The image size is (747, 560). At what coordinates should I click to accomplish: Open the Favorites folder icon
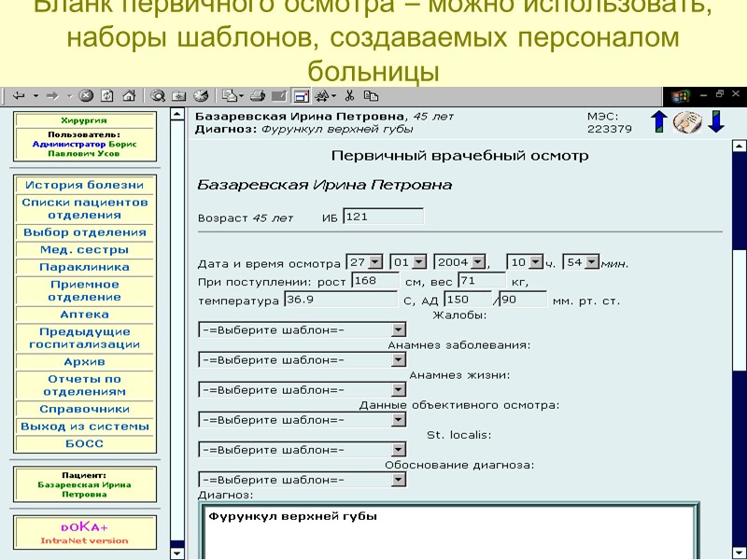tap(179, 96)
